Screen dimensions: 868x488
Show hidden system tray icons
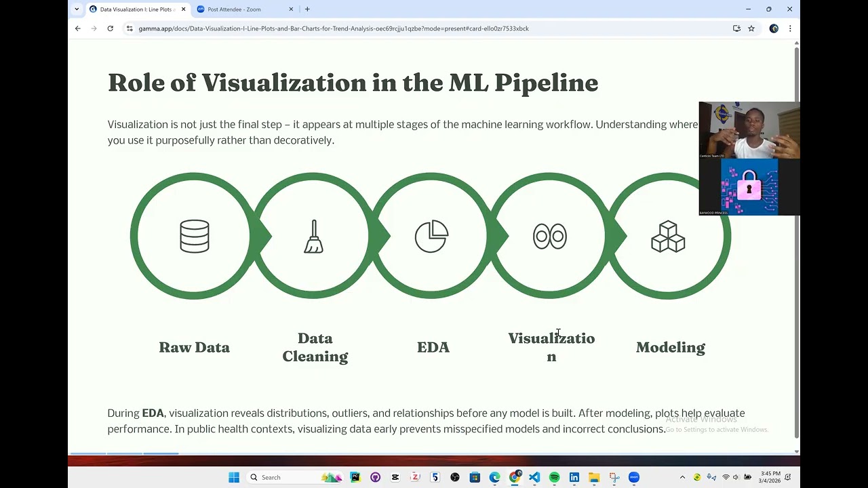tap(682, 477)
